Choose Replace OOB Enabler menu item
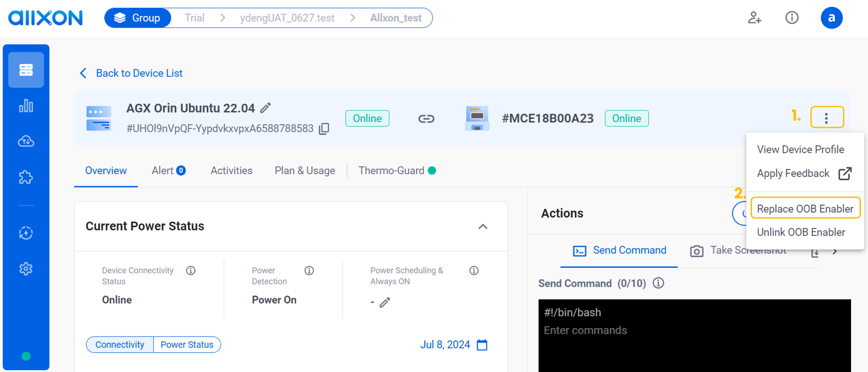The width and height of the screenshot is (868, 372). [x=805, y=208]
